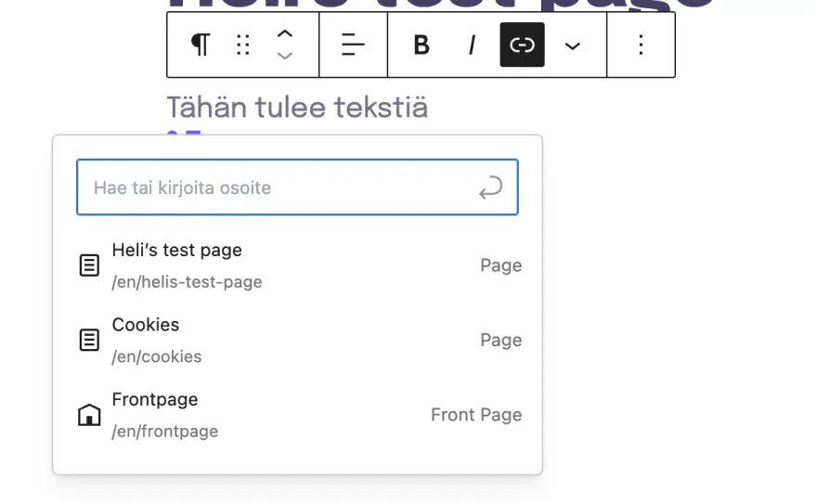Click the /en/cookies URL path
The height and width of the screenshot is (504, 817).
click(x=156, y=356)
